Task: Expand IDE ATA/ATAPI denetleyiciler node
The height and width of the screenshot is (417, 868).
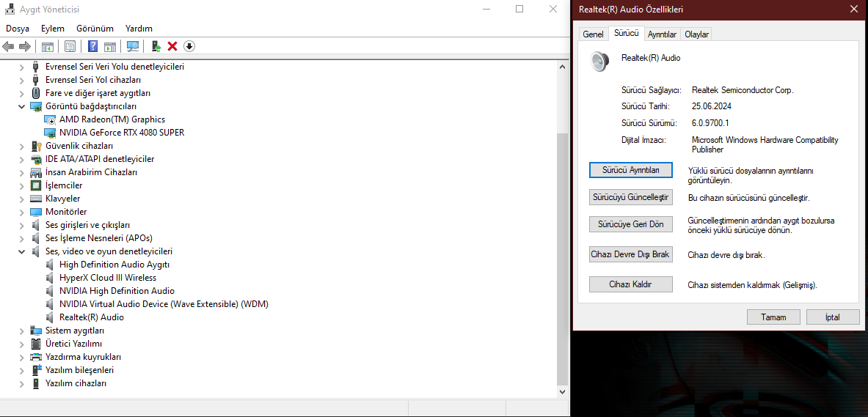Action: (21, 159)
